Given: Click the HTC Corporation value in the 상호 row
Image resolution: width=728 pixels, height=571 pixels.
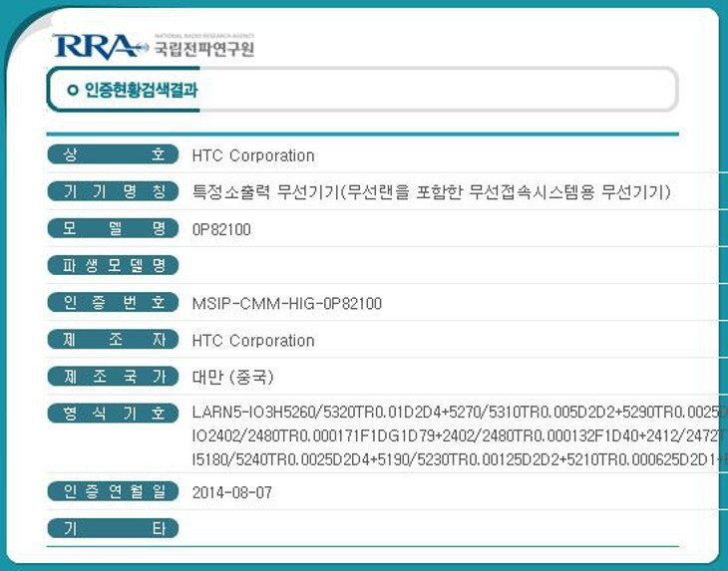Looking at the screenshot, I should tap(253, 155).
